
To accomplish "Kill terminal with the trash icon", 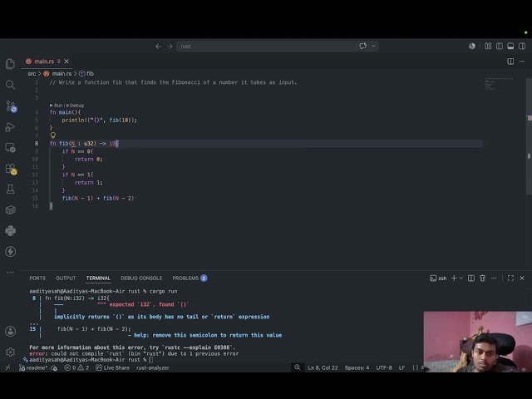I will pyautogui.click(x=482, y=278).
